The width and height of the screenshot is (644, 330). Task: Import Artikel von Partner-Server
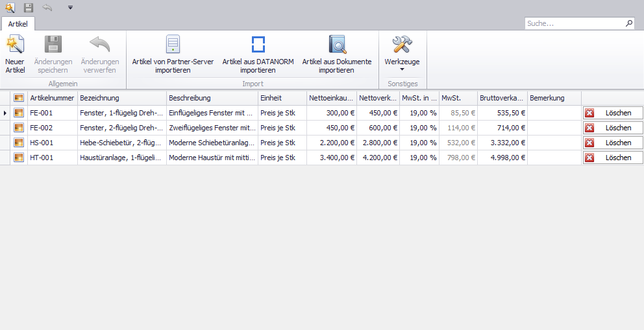(x=173, y=54)
